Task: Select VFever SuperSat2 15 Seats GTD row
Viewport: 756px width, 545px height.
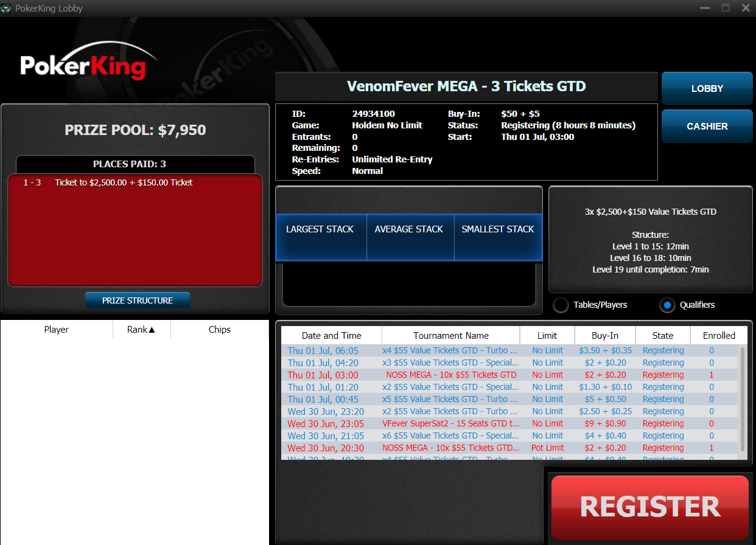Action: click(450, 424)
